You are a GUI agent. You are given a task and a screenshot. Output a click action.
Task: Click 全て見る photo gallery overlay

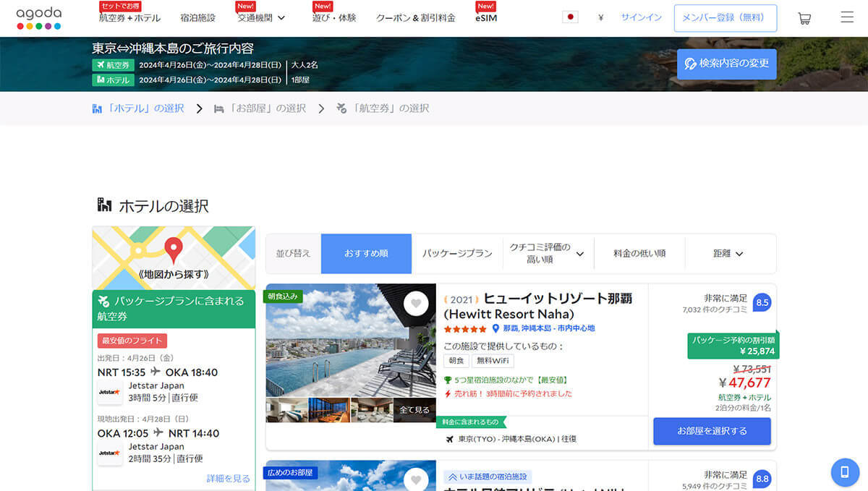tap(414, 410)
